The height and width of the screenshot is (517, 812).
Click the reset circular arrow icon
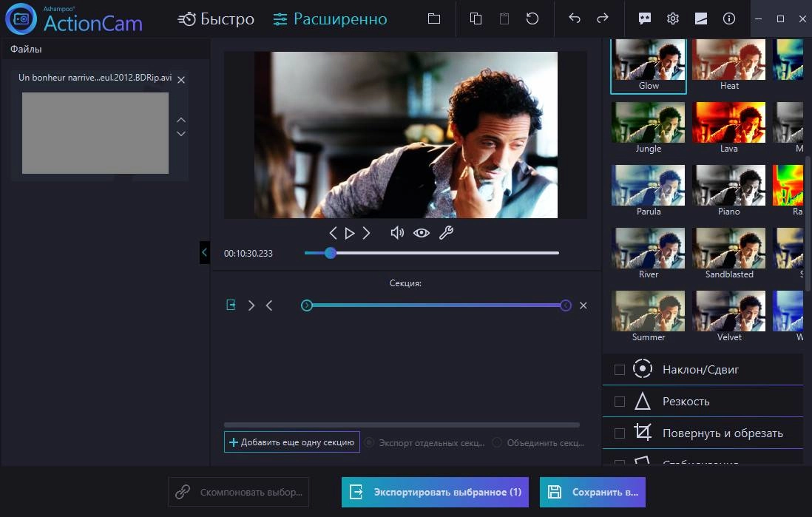tap(532, 18)
